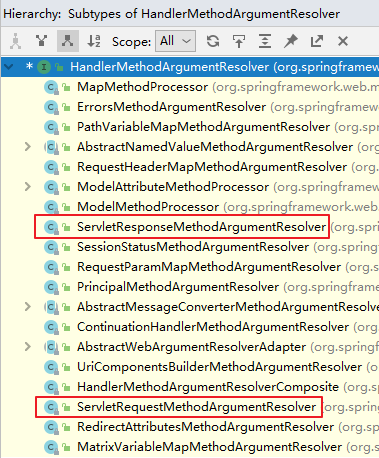Click class icon beside ServletRequestMethodArgumentResolver
Image resolution: width=379 pixels, height=458 pixels.
tap(51, 407)
